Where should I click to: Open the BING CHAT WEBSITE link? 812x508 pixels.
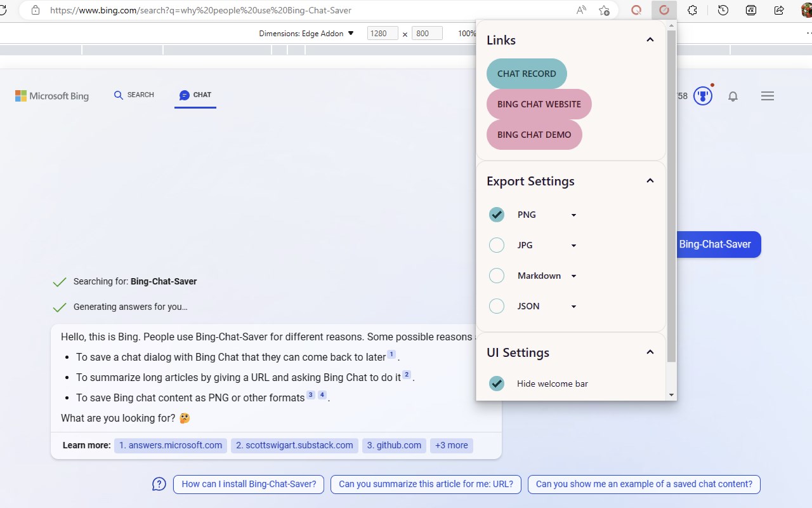[539, 104]
